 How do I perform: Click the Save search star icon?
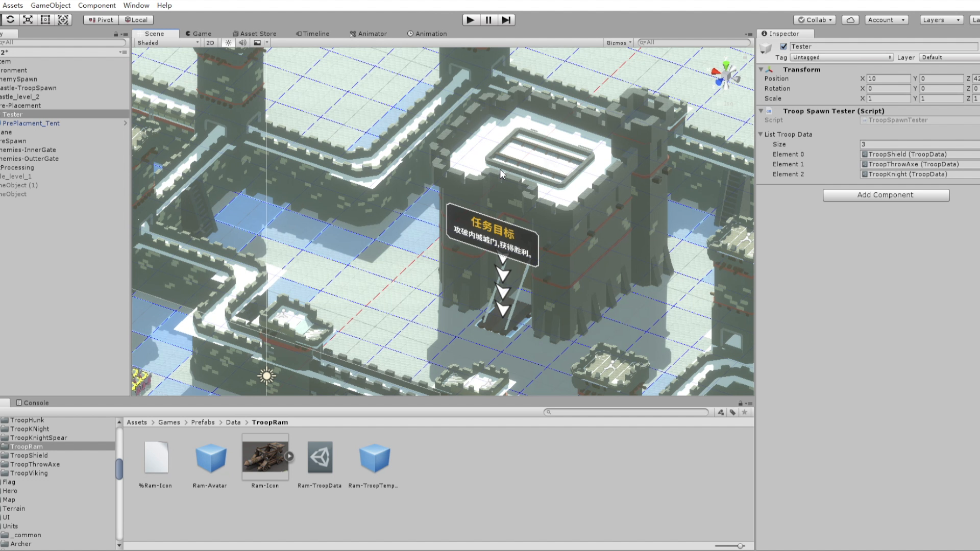(745, 412)
